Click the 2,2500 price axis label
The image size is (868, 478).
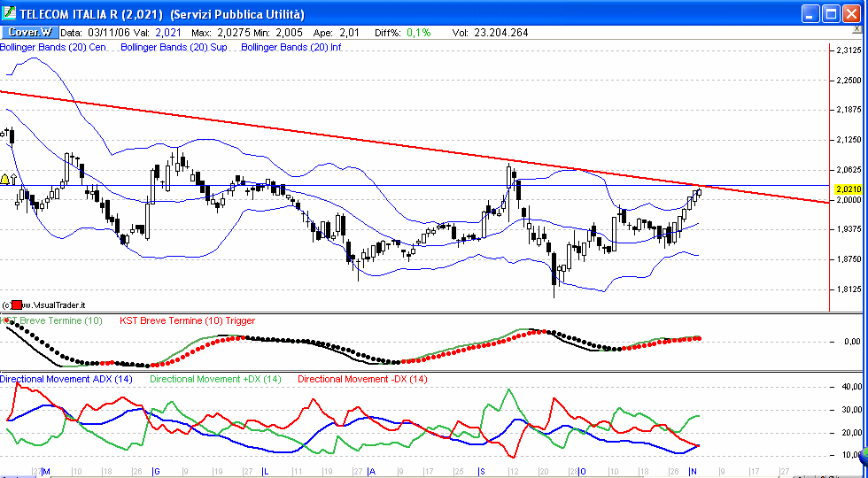pyautogui.click(x=849, y=81)
